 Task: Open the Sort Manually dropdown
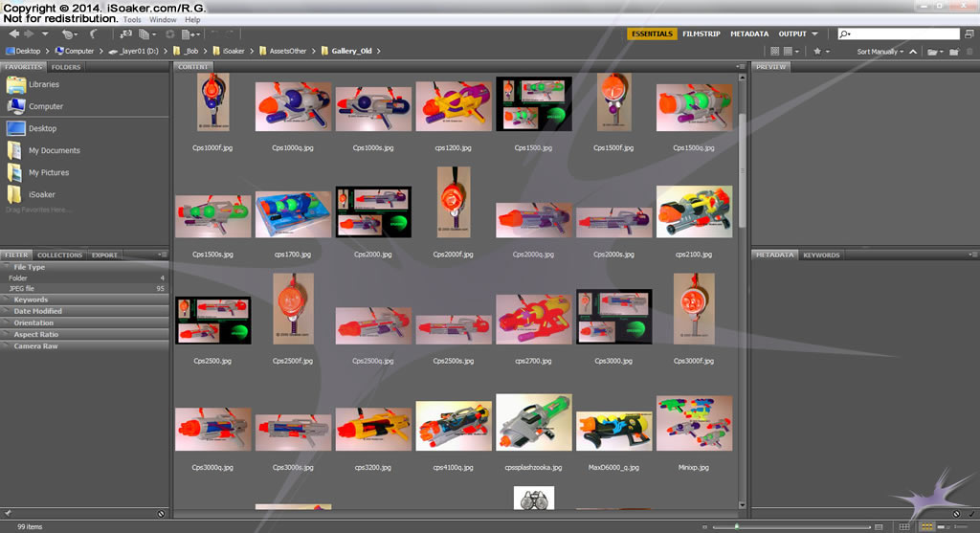[880, 52]
